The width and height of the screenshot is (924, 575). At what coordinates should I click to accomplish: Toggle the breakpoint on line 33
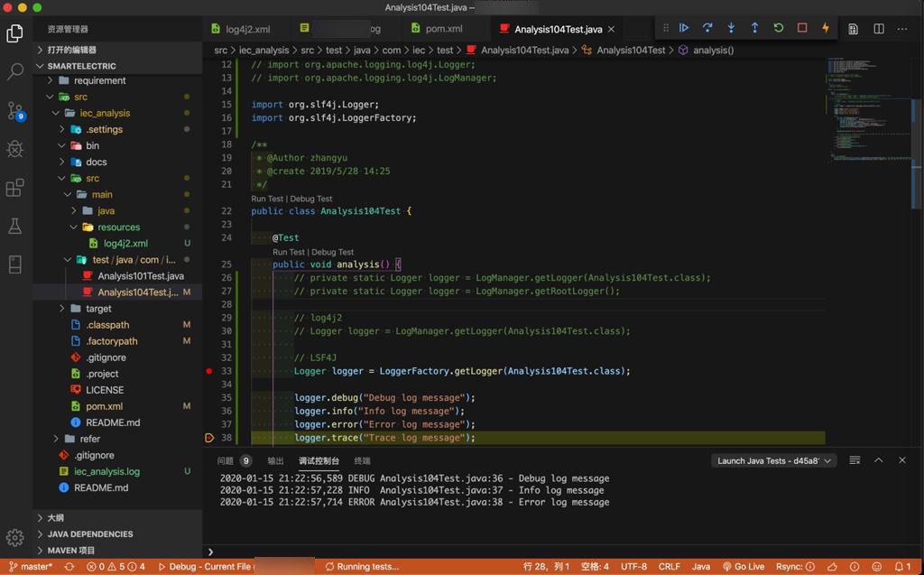209,371
